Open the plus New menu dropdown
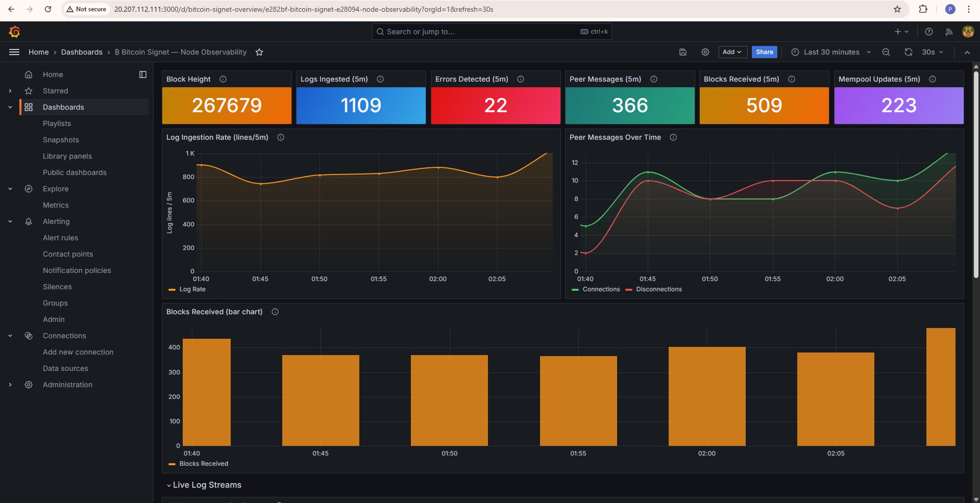 (901, 32)
